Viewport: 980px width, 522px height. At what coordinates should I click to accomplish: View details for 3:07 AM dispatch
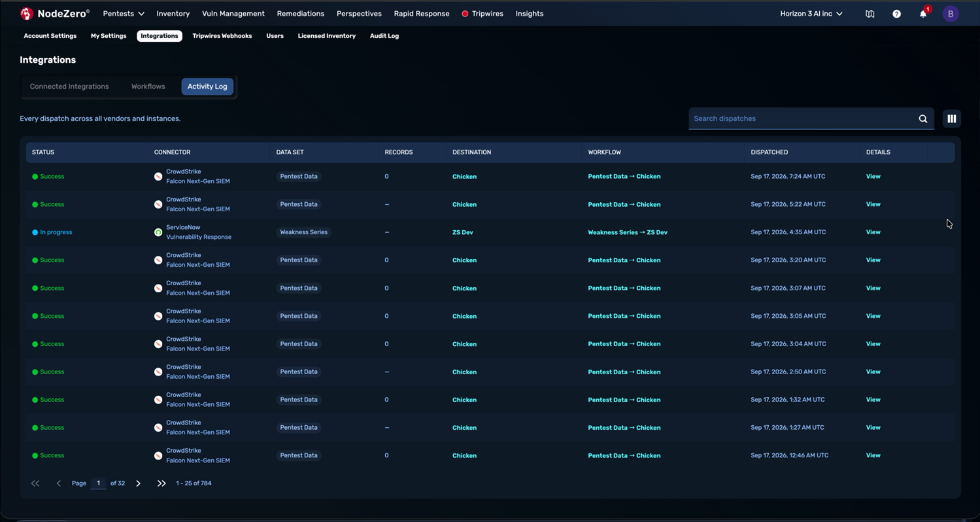(x=873, y=288)
